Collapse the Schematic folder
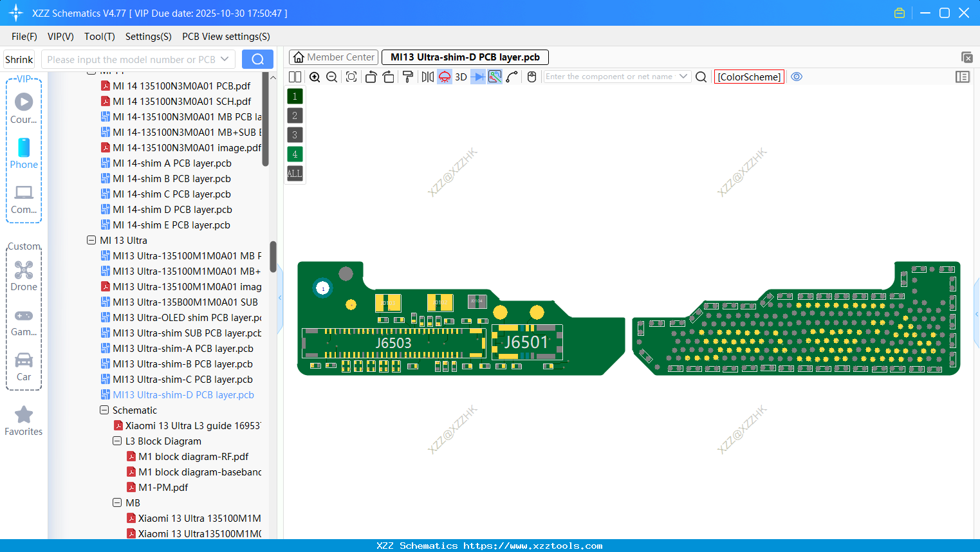 click(104, 410)
